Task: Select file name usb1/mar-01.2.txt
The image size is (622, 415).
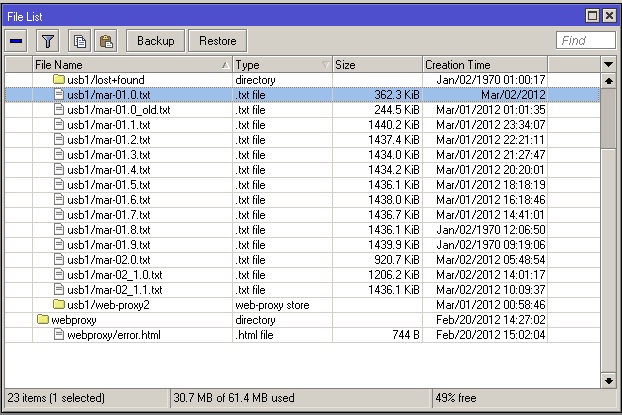Action: coord(109,140)
